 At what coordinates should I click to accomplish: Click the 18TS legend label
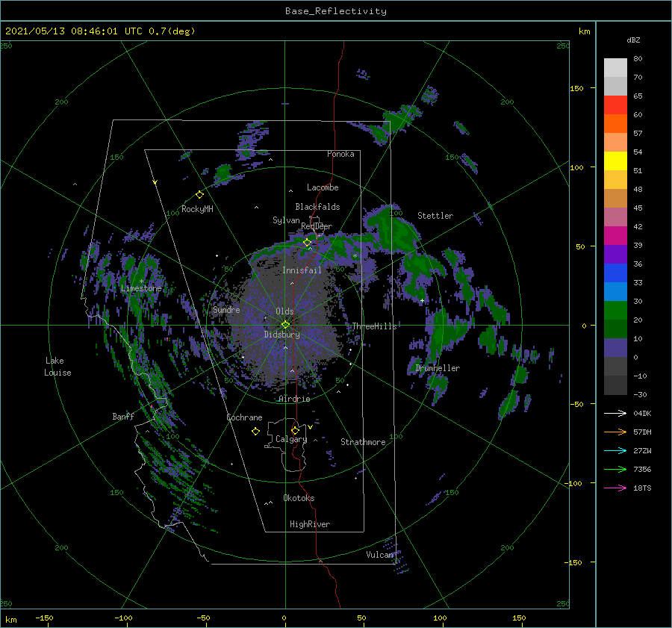(x=642, y=488)
